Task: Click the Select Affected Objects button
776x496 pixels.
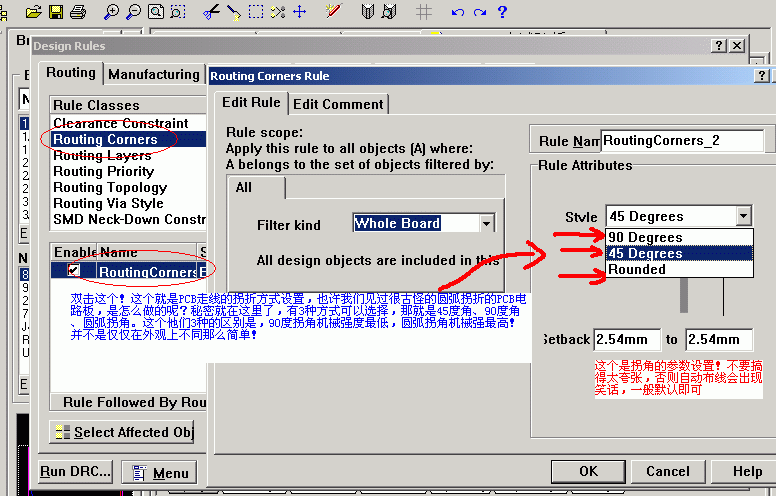Action: pos(122,432)
